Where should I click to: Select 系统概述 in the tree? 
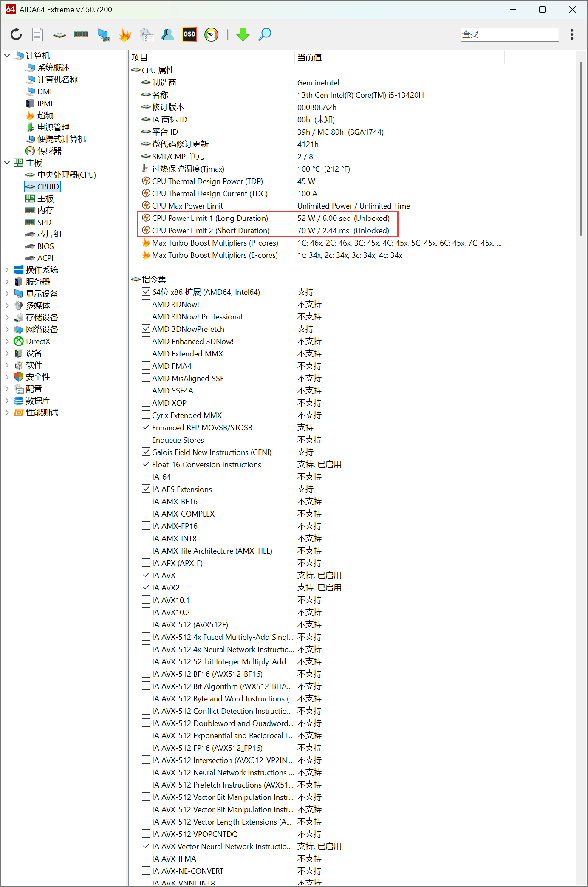tap(54, 68)
